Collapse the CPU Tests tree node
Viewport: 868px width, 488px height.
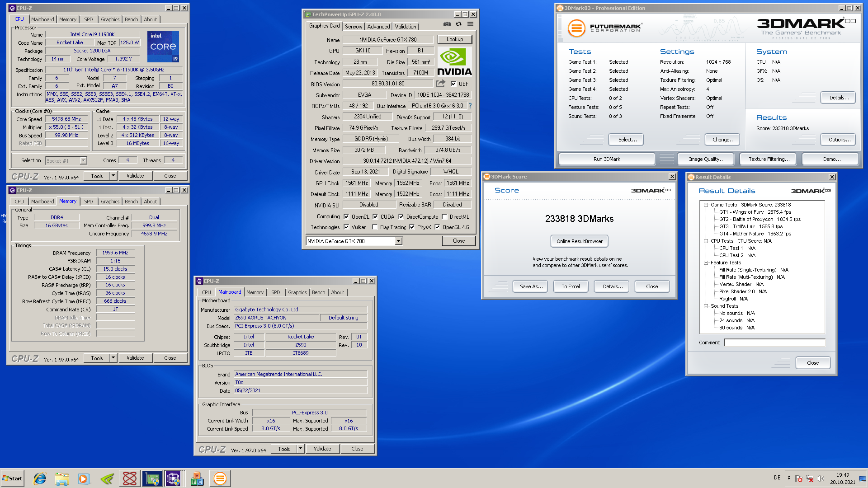706,241
